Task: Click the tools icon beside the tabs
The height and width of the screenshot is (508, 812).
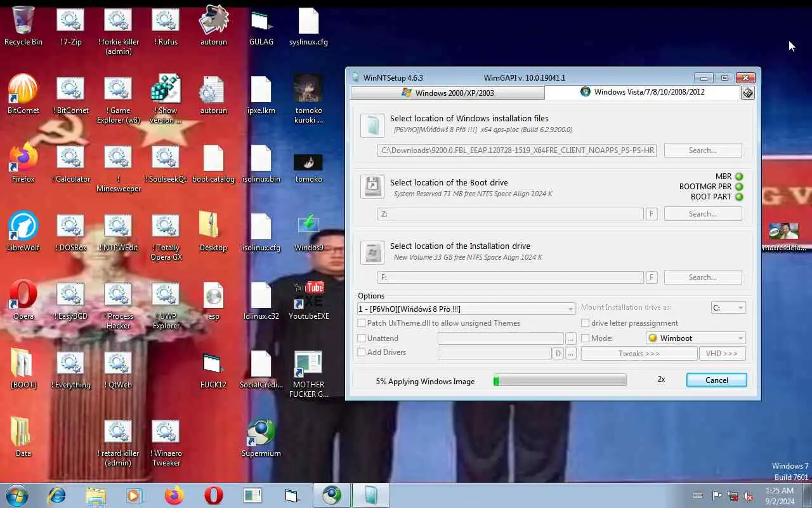Action: [x=747, y=93]
